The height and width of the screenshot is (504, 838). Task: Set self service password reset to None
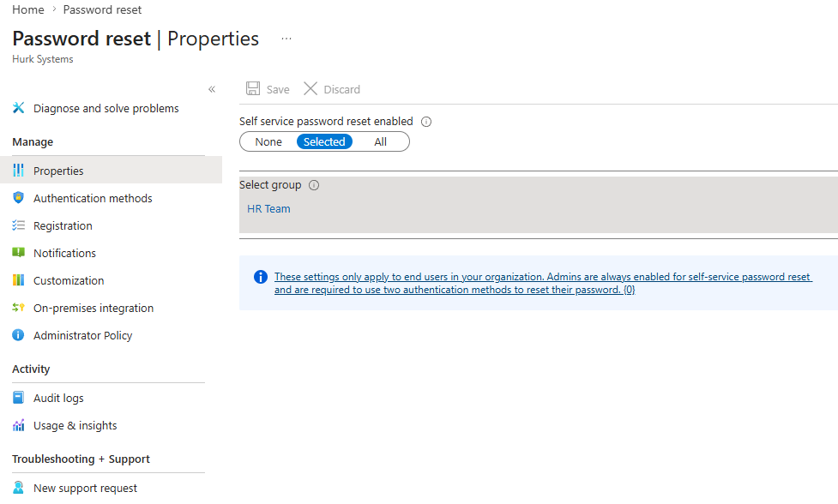click(268, 142)
